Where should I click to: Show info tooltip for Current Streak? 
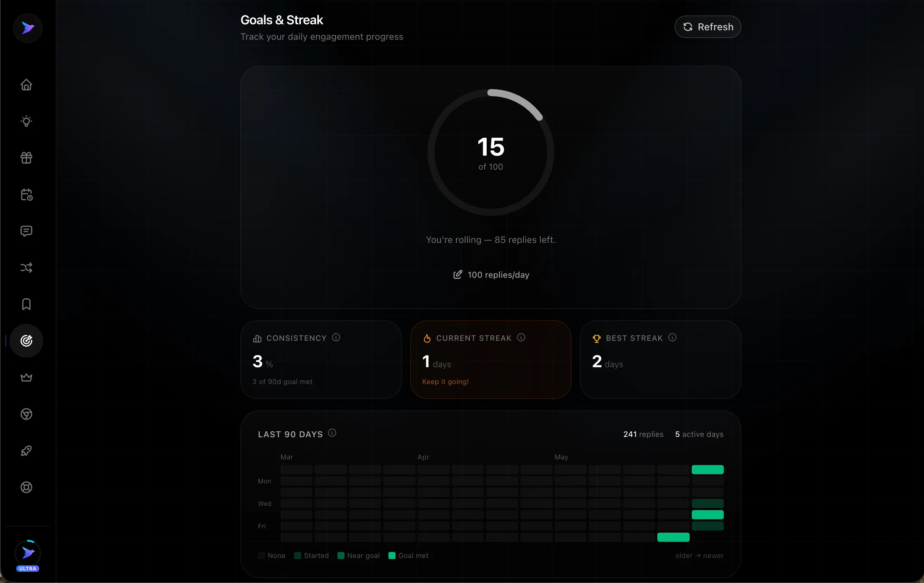coord(521,337)
